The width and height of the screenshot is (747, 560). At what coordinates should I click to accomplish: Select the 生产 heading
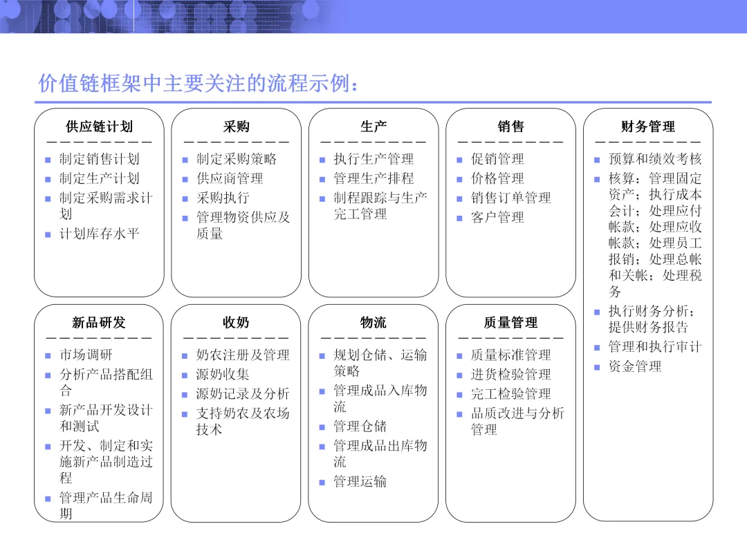[373, 127]
